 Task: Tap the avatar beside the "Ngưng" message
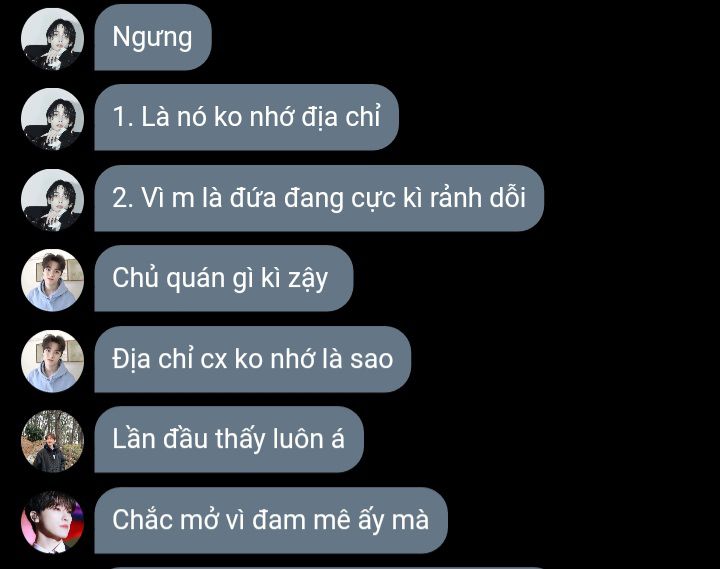pos(52,39)
